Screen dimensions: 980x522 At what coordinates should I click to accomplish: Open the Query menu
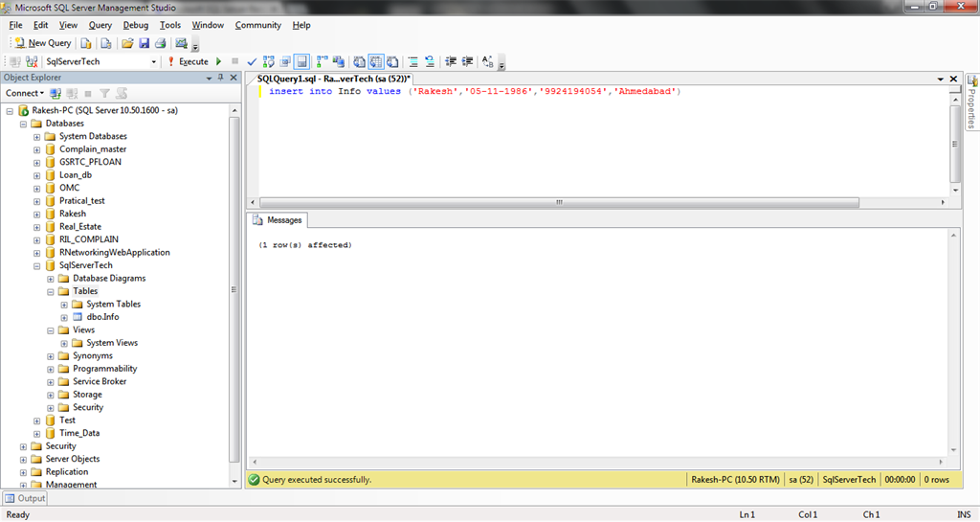(x=100, y=25)
